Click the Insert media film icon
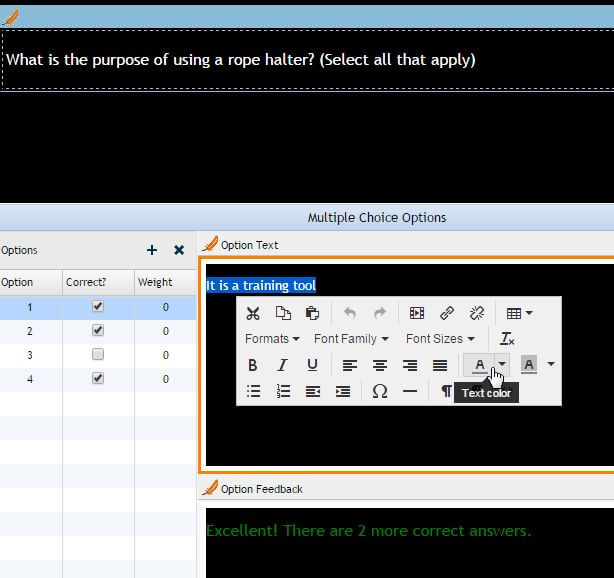The height and width of the screenshot is (578, 614). 417,313
